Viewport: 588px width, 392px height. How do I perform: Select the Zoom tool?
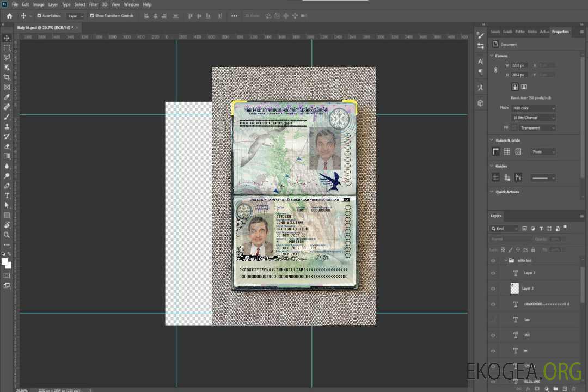pyautogui.click(x=7, y=235)
